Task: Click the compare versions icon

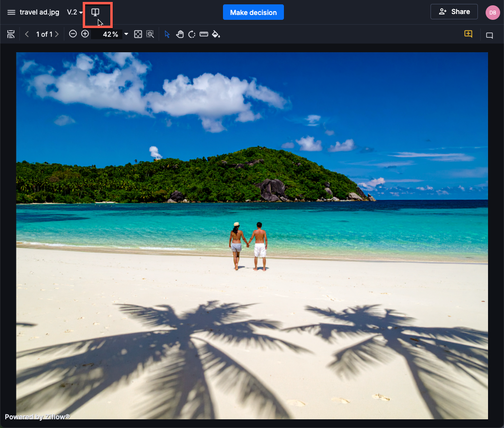Action: coord(96,12)
